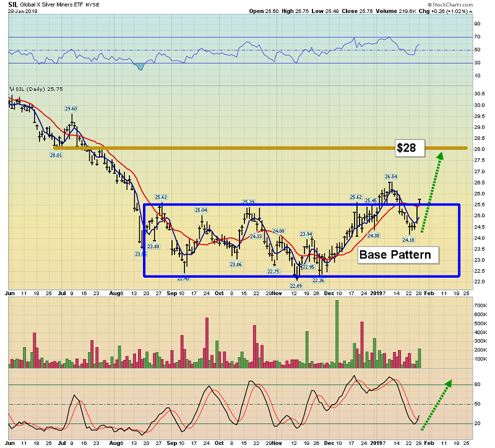Click the 26.54 January high label
This screenshot has width=495, height=448.
click(391, 176)
